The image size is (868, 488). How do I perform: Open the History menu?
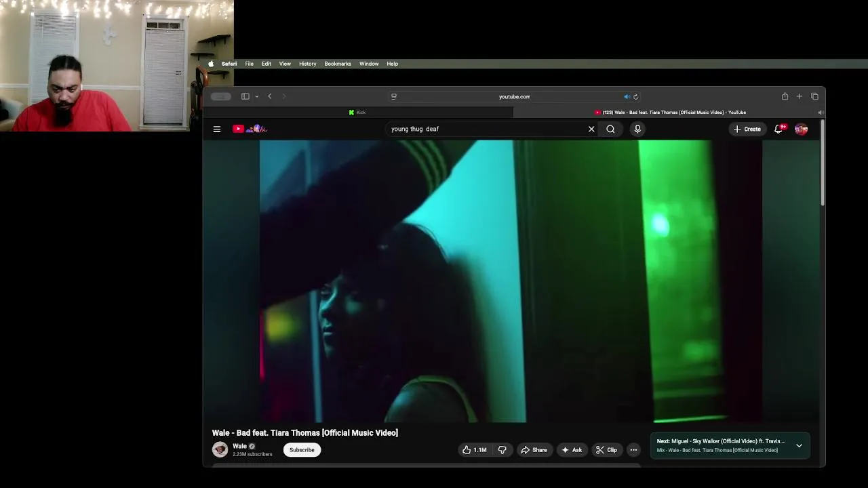pyautogui.click(x=308, y=64)
